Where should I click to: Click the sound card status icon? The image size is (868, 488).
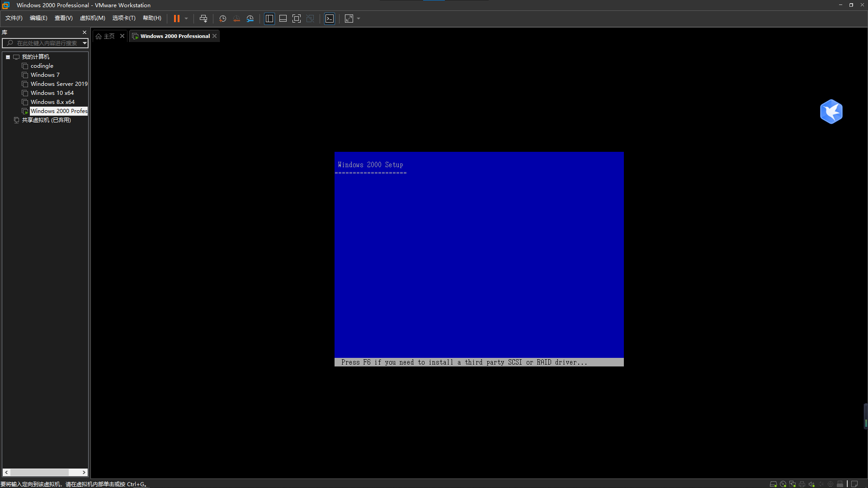pyautogui.click(x=811, y=484)
